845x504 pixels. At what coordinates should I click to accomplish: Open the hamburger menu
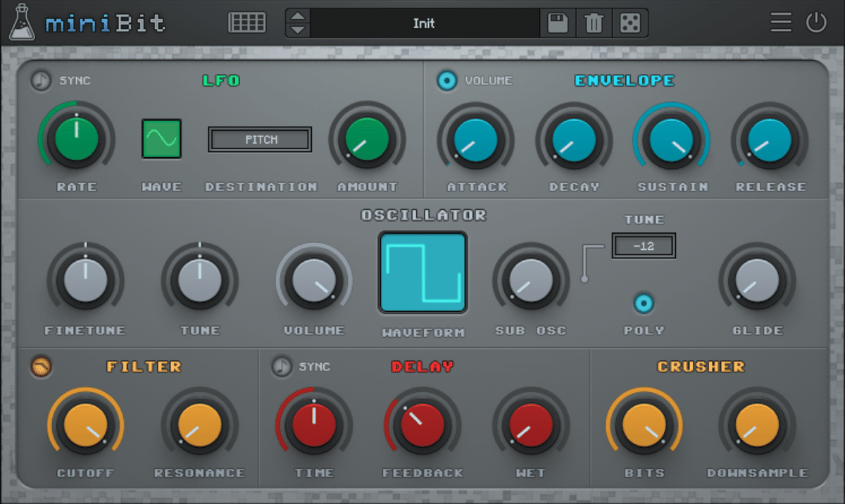(781, 23)
